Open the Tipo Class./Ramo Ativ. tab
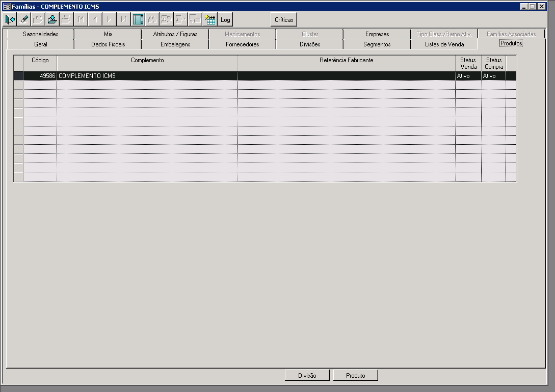Image resolution: width=555 pixels, height=392 pixels. click(x=444, y=34)
